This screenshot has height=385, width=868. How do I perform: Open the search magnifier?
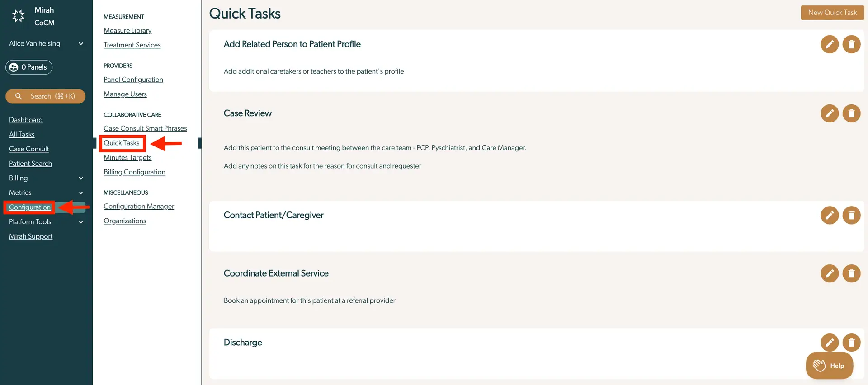19,96
